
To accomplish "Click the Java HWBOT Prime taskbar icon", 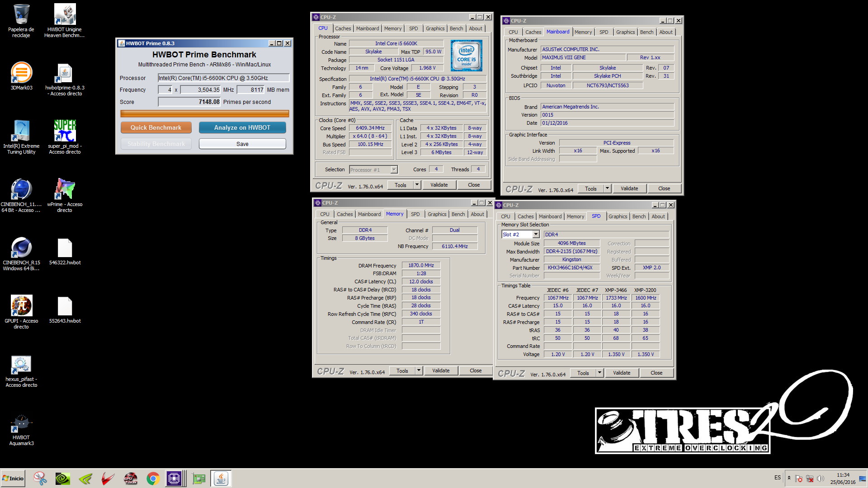I will point(221,479).
